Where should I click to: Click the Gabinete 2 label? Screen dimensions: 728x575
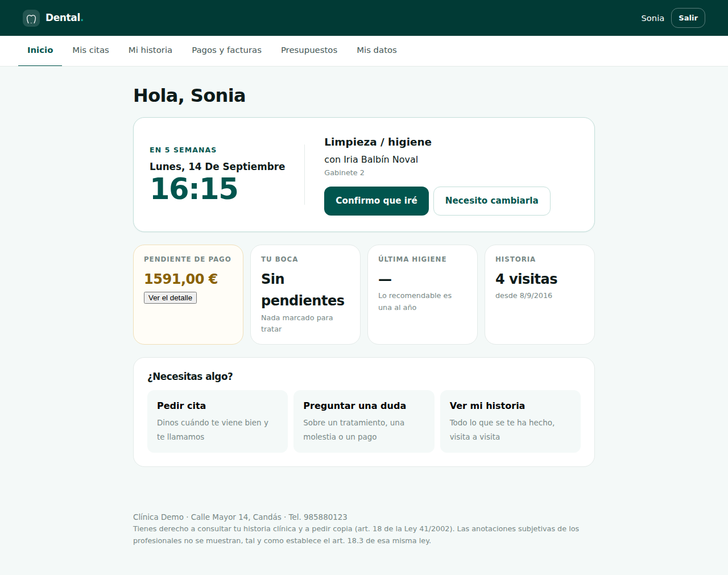click(344, 173)
